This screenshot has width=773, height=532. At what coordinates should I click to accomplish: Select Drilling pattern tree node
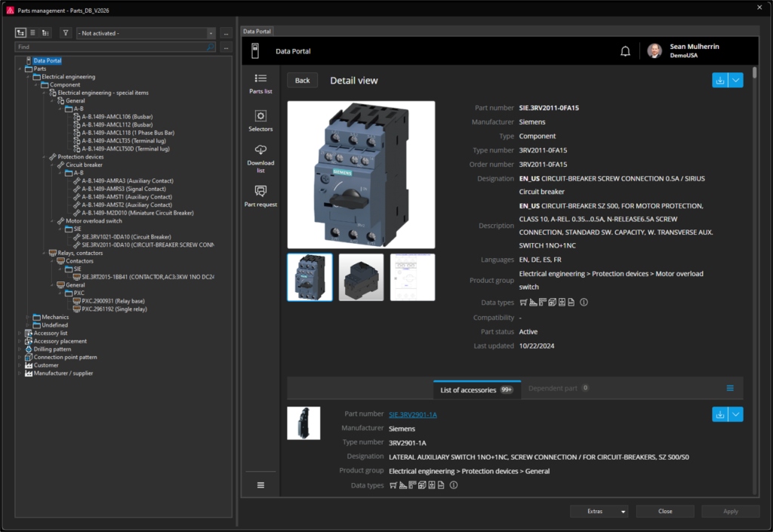pyautogui.click(x=52, y=349)
